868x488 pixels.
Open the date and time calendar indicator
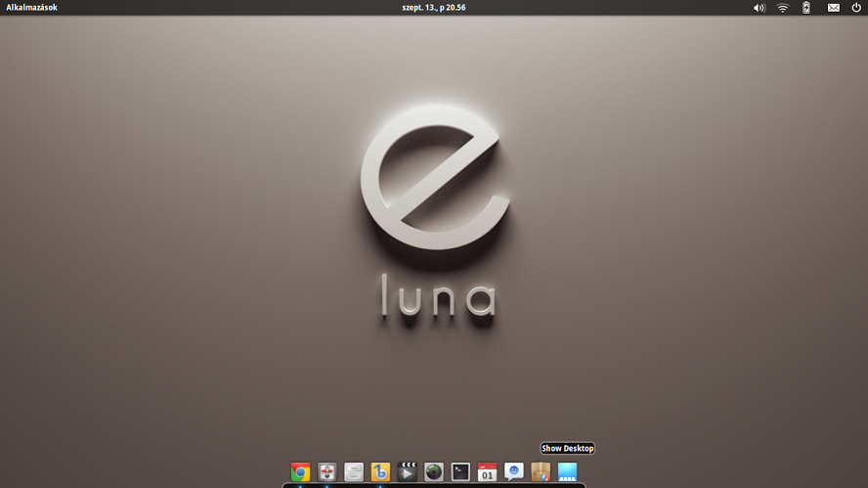pyautogui.click(x=433, y=7)
